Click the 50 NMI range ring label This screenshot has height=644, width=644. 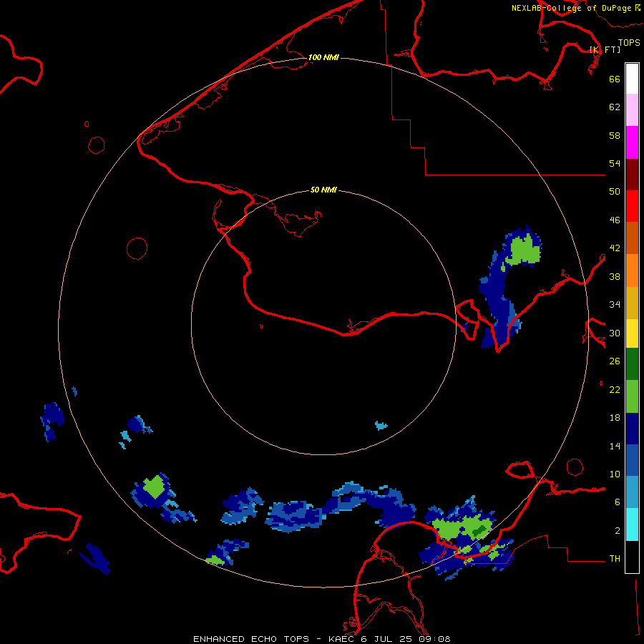pyautogui.click(x=323, y=190)
